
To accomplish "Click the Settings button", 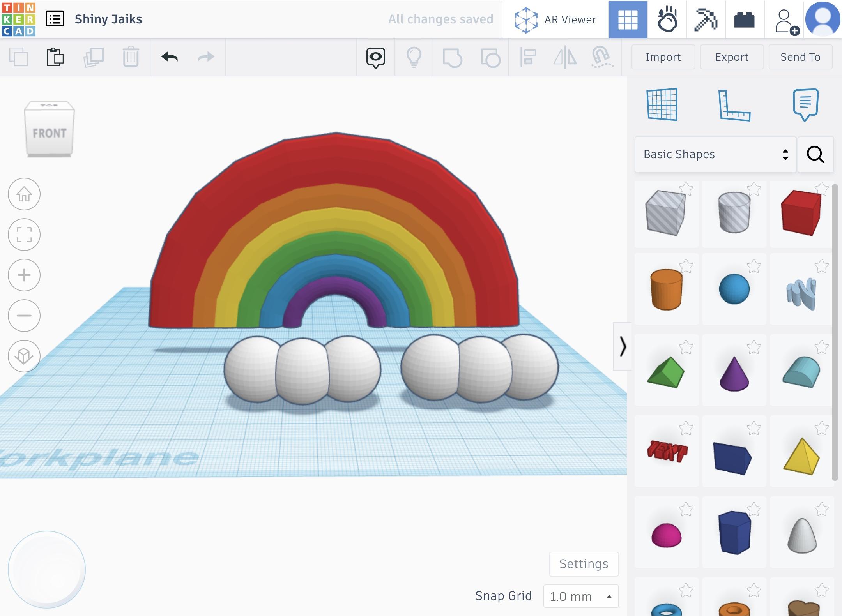I will 584,564.
